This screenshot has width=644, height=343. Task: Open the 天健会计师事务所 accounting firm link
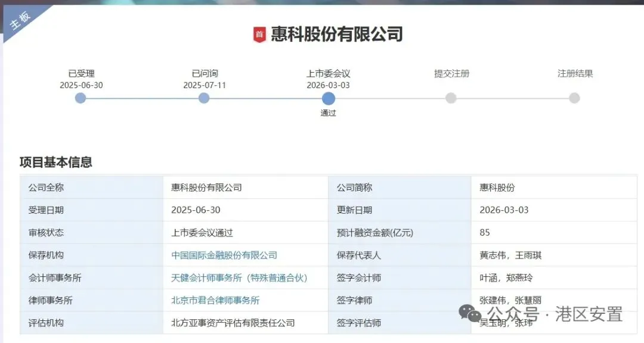pyautogui.click(x=240, y=277)
